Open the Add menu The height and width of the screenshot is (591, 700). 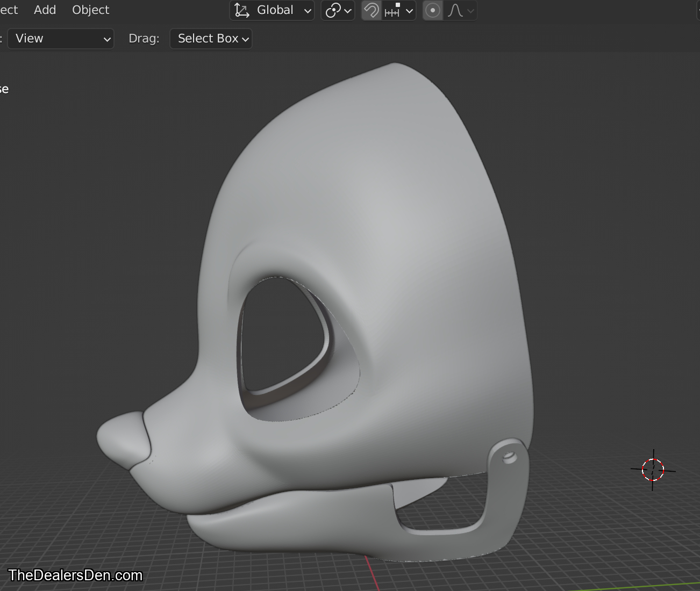(x=45, y=10)
